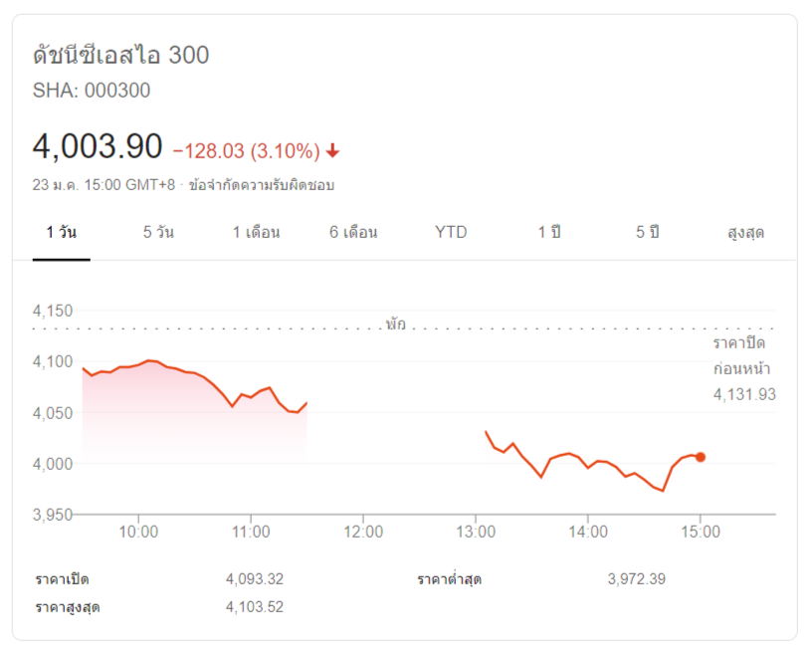Click the 12:00 label on time axis
This screenshot has width=812, height=653.
363,533
